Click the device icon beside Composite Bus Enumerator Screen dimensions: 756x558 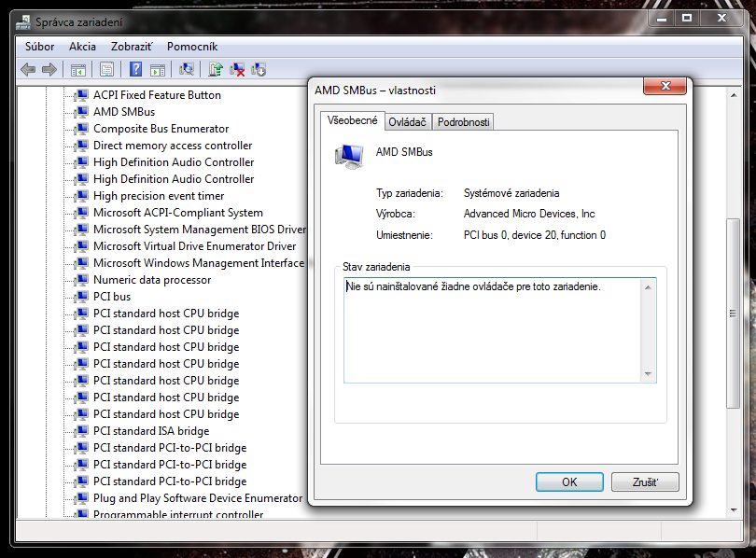coord(82,128)
